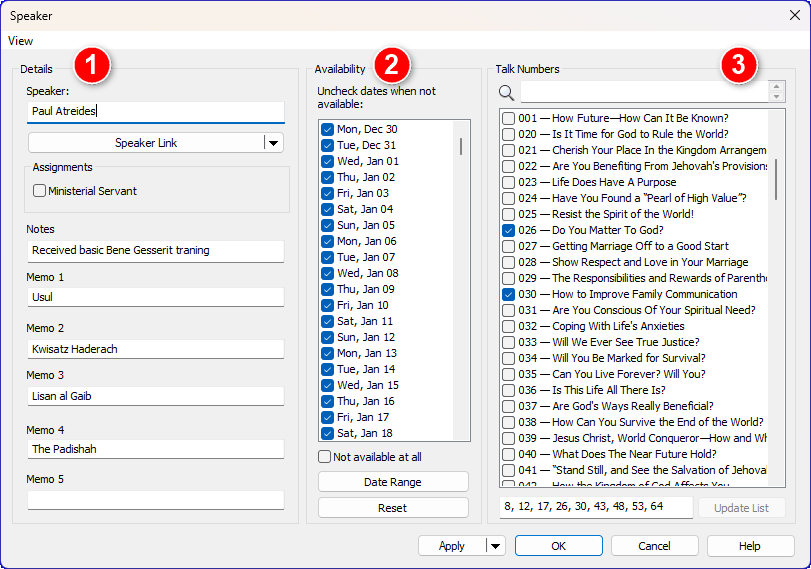Click the search magnifier icon in Talk Numbers
This screenshot has width=811, height=569.
tap(507, 93)
